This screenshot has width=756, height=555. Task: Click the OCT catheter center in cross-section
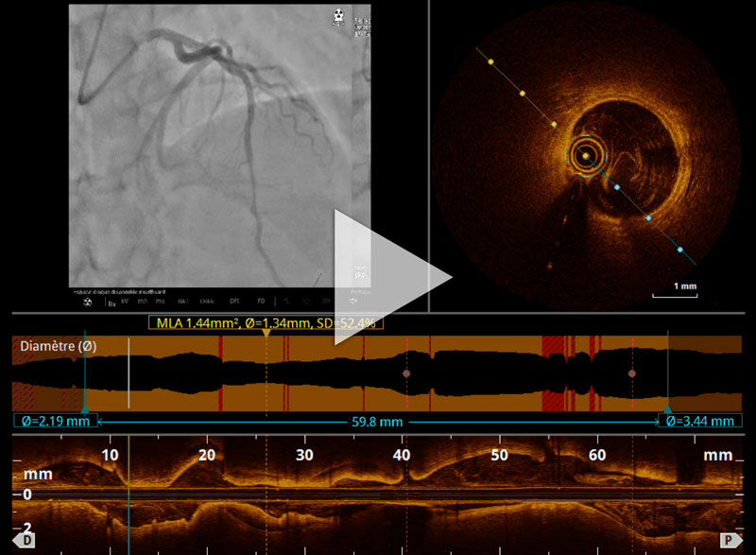click(585, 155)
